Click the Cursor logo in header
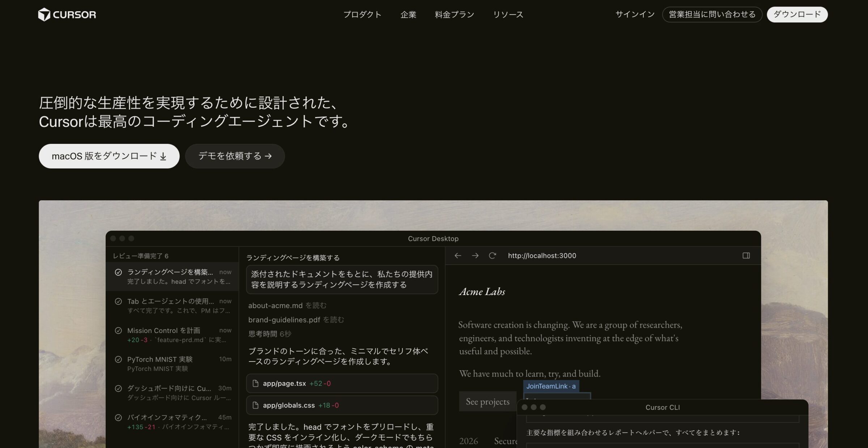This screenshot has width=868, height=448. tap(67, 14)
